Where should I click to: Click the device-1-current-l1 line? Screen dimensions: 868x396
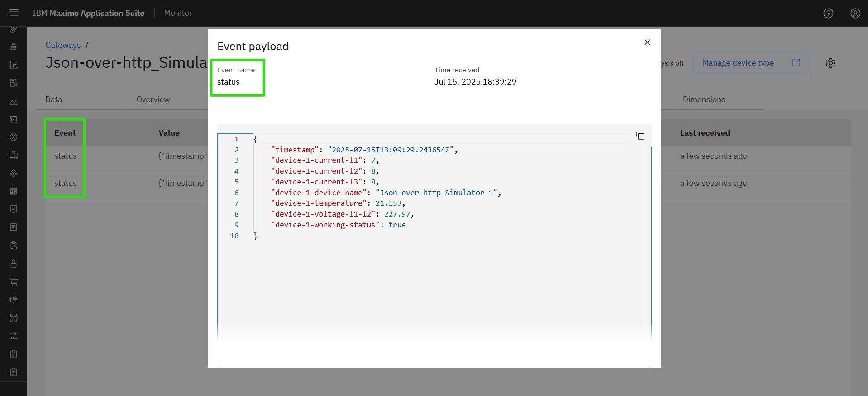tap(325, 160)
